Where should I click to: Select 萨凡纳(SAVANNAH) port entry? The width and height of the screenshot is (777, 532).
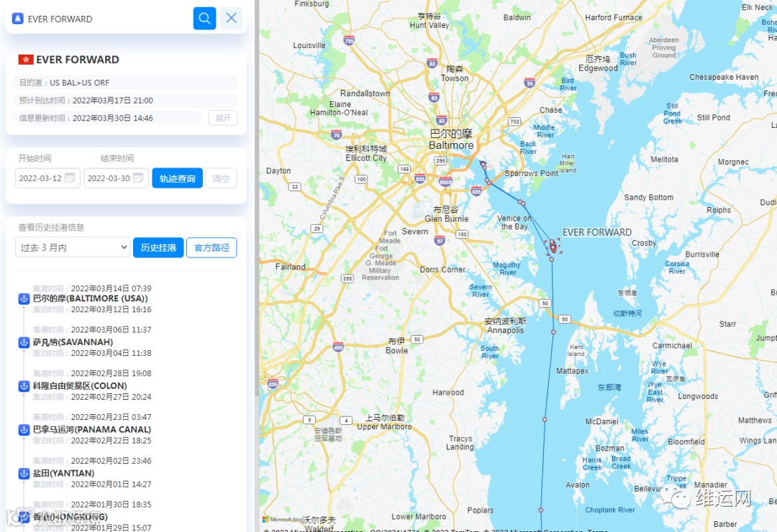[x=73, y=342]
